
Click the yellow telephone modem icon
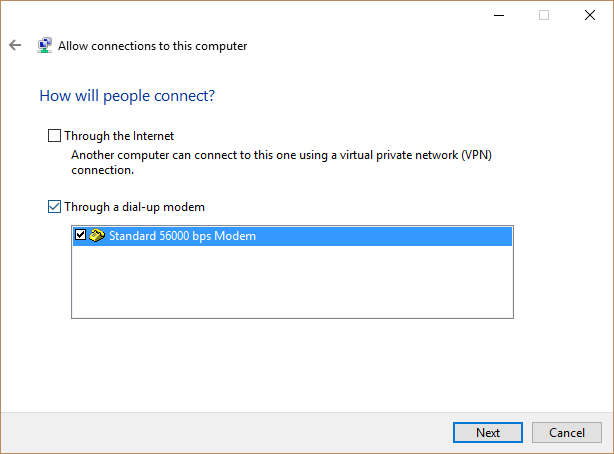[97, 235]
